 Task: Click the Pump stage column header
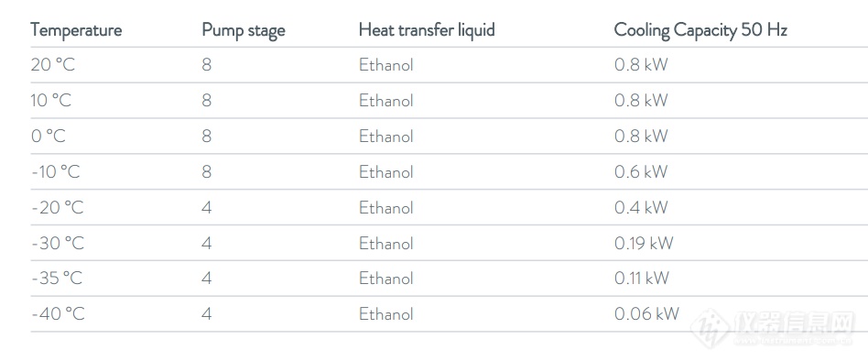pyautogui.click(x=244, y=30)
